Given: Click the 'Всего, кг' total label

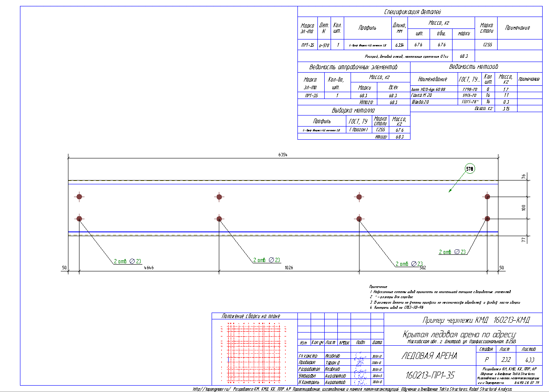Looking at the screenshot, I should [x=483, y=109].
